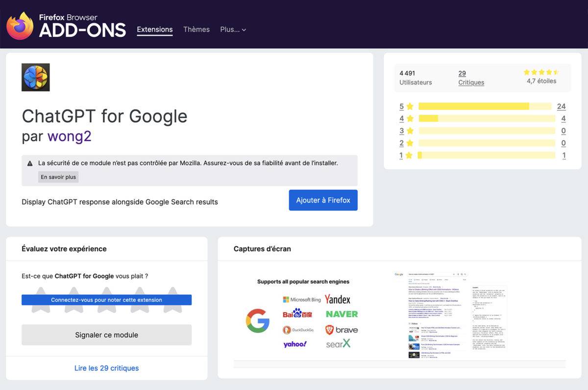Click the first rating star outline
The image size is (588, 390).
pos(41,300)
